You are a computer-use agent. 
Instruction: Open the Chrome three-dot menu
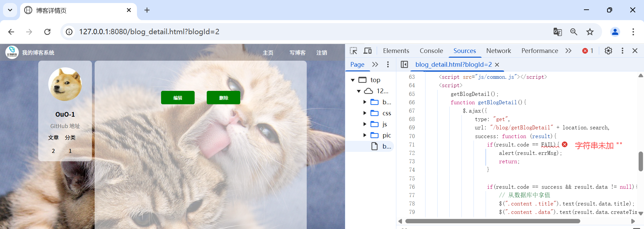point(633,32)
